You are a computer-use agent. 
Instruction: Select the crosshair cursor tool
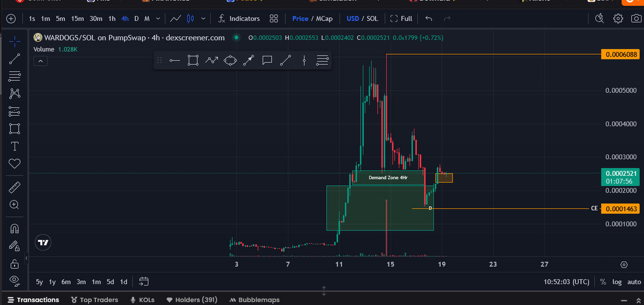point(14,41)
